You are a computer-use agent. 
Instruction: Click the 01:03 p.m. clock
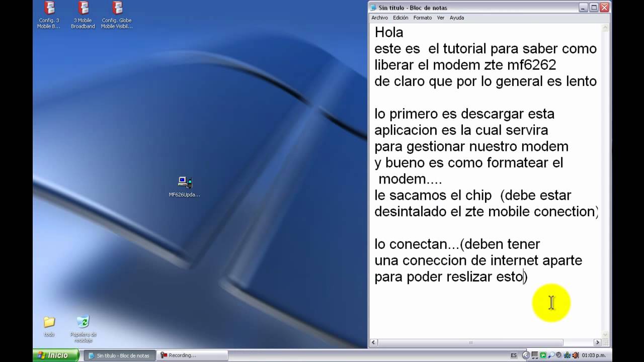click(594, 355)
